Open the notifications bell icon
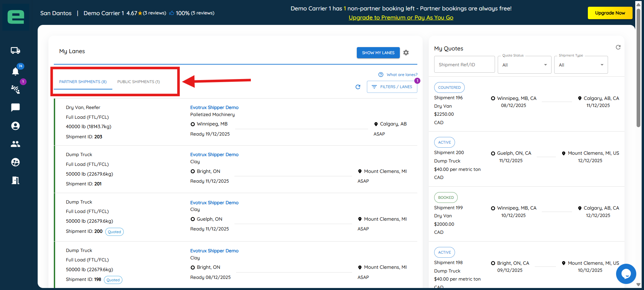 click(15, 71)
